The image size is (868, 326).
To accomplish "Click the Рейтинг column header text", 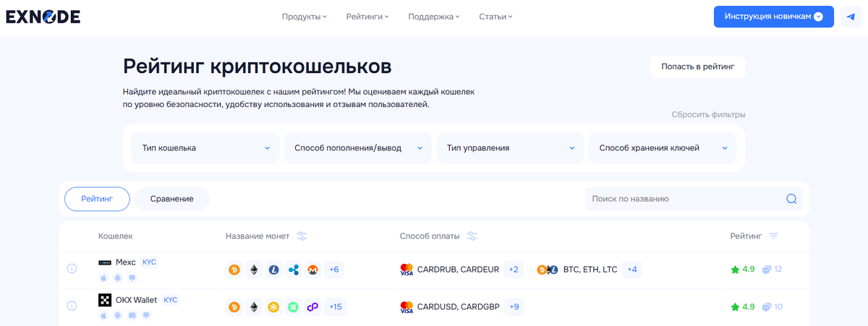I will tap(746, 236).
